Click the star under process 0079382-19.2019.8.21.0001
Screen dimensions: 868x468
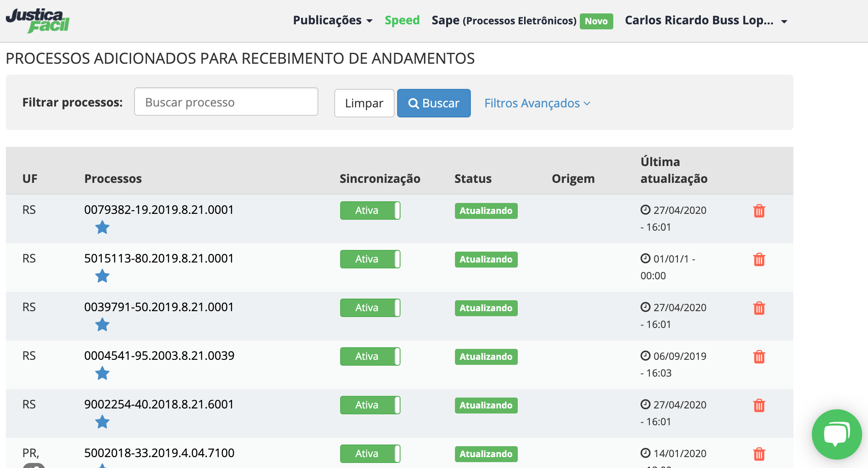102,228
